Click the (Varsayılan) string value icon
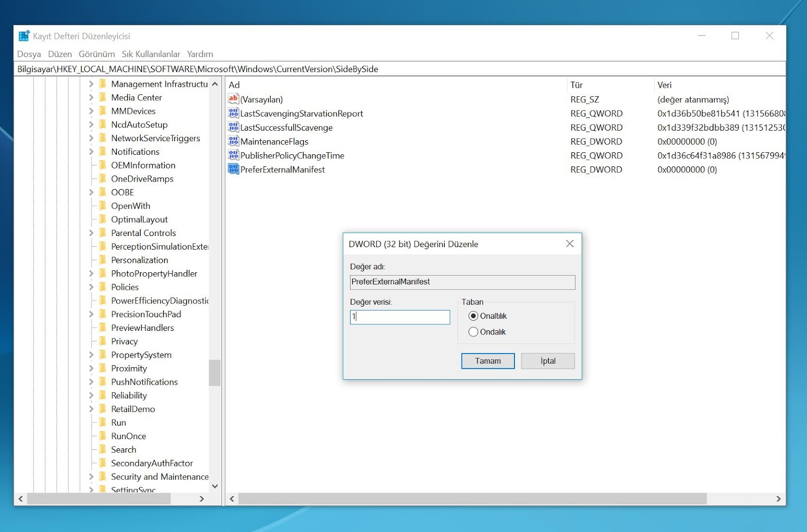This screenshot has width=807, height=532. 233,99
